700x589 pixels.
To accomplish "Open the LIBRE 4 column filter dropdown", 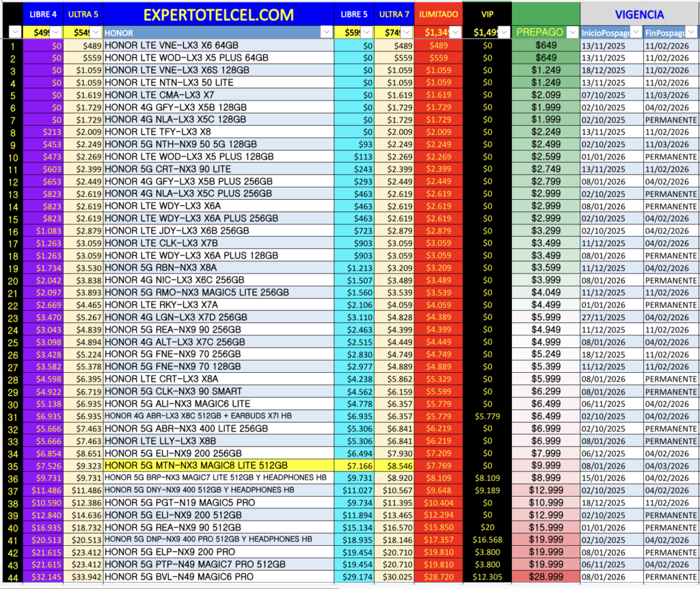I will [56, 32].
